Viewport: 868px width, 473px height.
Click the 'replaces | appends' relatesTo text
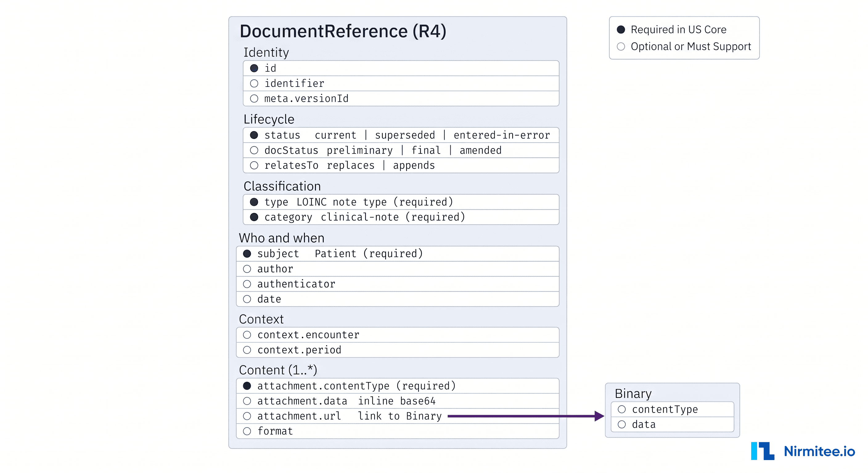tap(381, 165)
